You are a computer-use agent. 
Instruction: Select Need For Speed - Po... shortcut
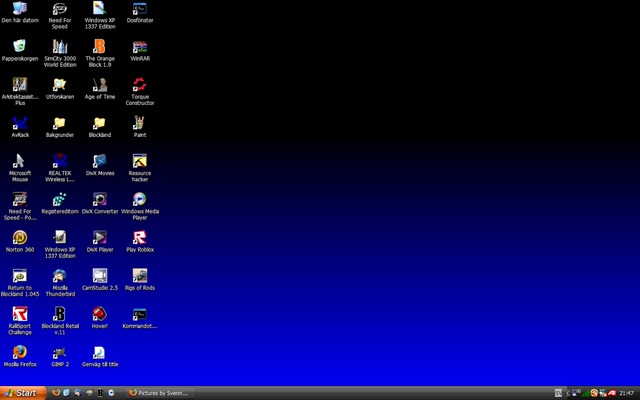[x=20, y=207]
